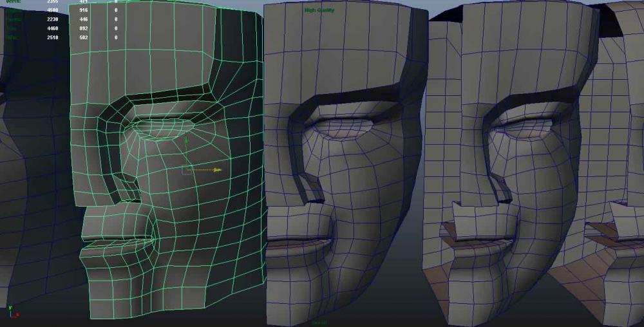Click the poly count value "916"

(84, 10)
